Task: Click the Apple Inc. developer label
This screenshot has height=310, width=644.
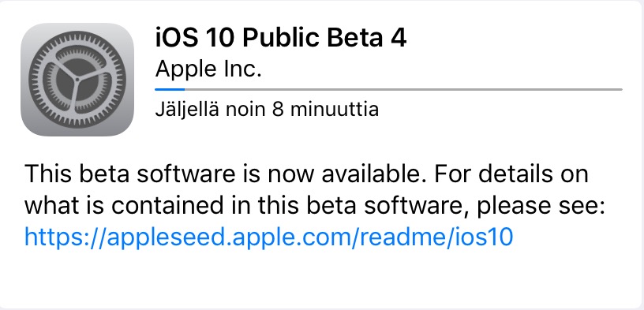Action: [x=208, y=69]
